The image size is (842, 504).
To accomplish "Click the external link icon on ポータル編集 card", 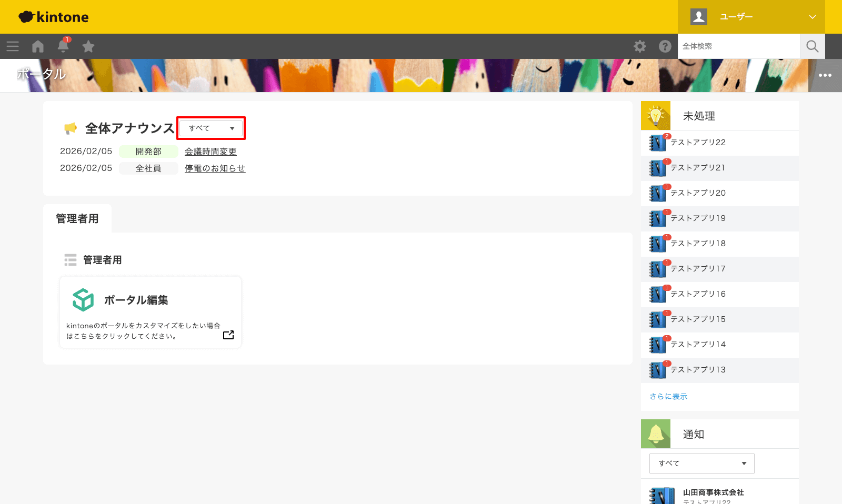I will click(228, 335).
